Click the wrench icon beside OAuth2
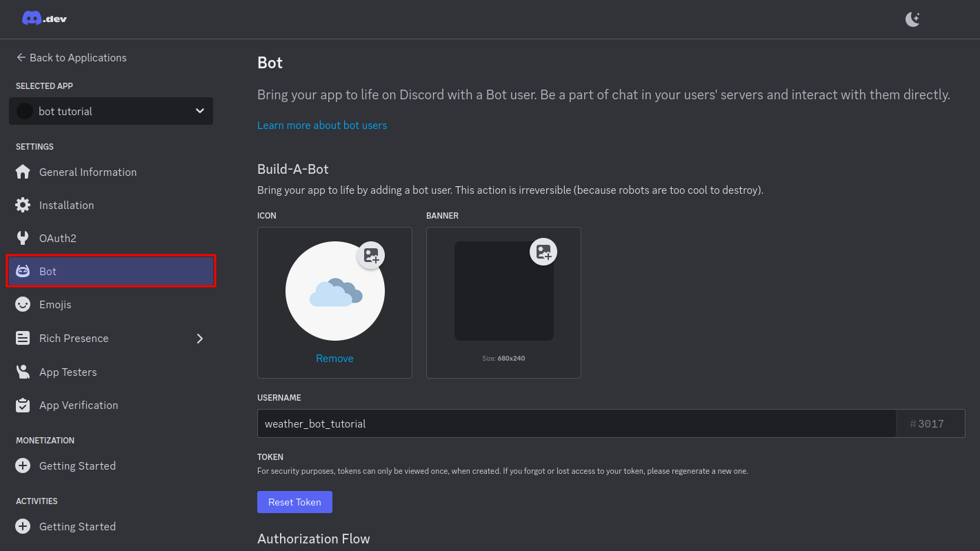The height and width of the screenshot is (551, 980). pyautogui.click(x=23, y=238)
